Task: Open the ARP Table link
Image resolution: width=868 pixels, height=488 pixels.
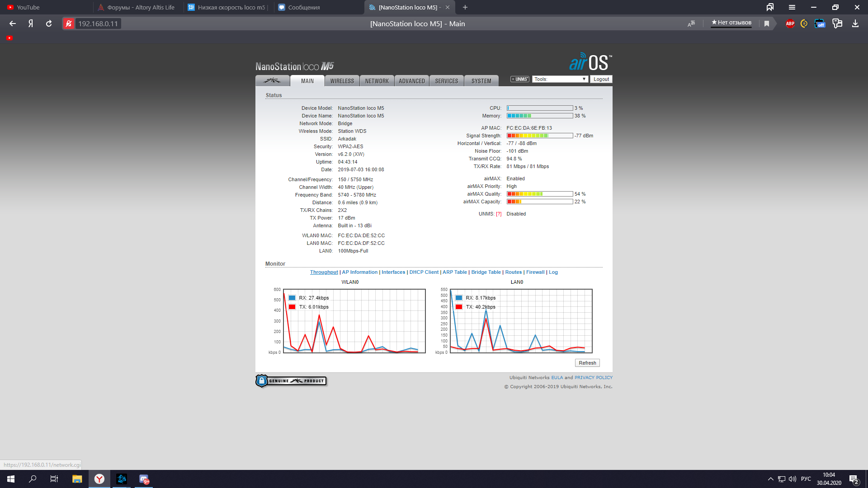Action: 455,272
